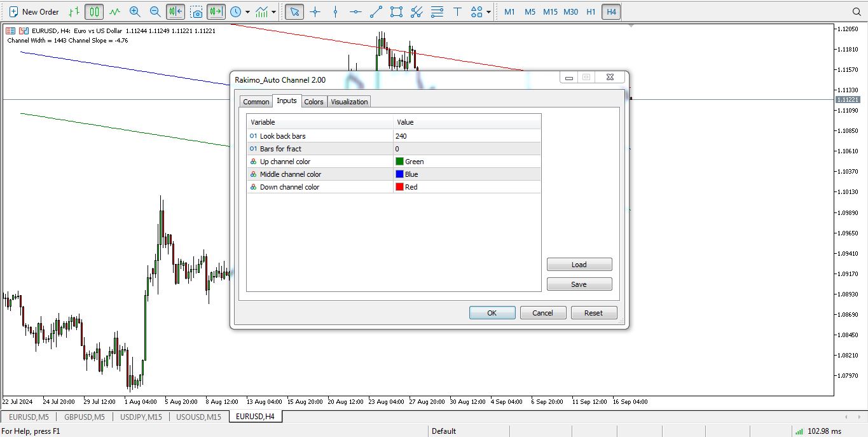This screenshot has height=437, width=868.
Task: Pick the trendline drawing tool
Action: [x=376, y=11]
